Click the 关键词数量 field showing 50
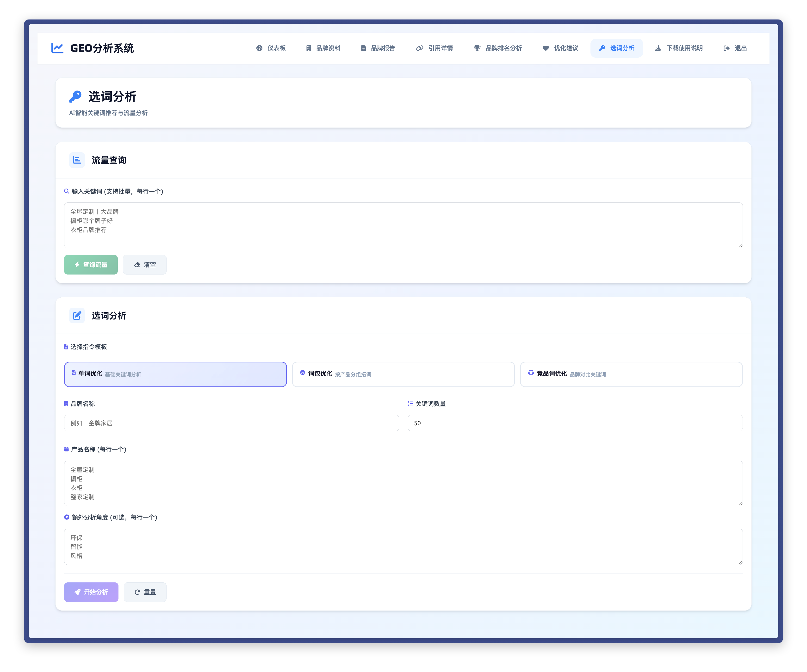The image size is (807, 672). coord(575,423)
